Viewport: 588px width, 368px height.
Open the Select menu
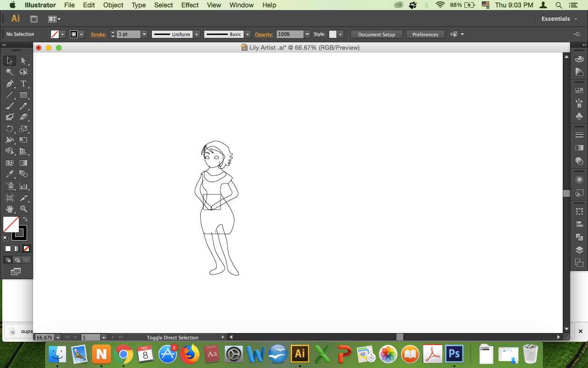(x=164, y=5)
